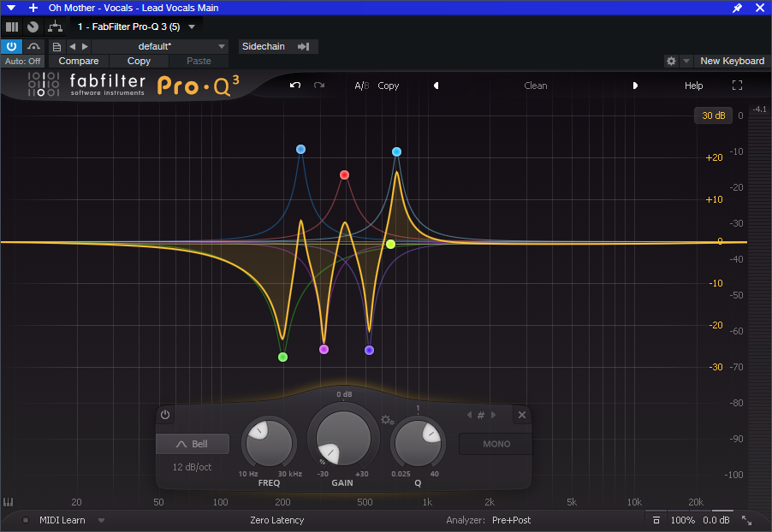Toggle the A/B state switch
This screenshot has width=772, height=532.
click(361, 86)
